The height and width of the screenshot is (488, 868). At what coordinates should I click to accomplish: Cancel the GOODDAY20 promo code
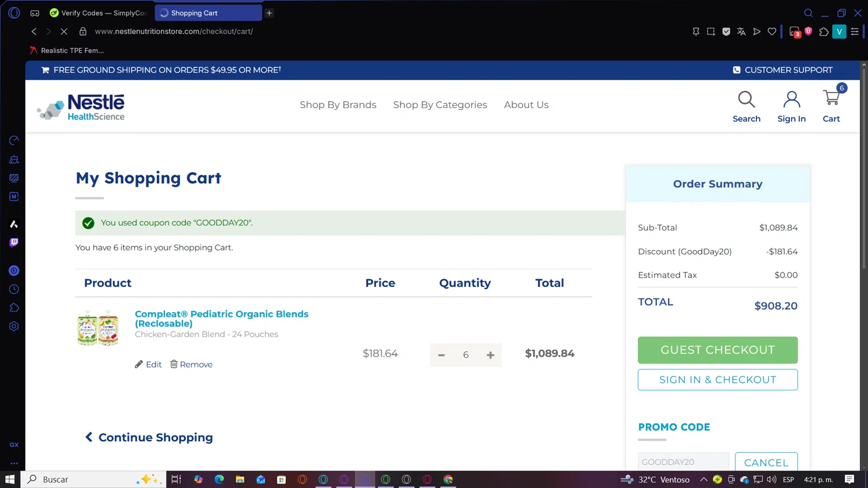tap(766, 462)
